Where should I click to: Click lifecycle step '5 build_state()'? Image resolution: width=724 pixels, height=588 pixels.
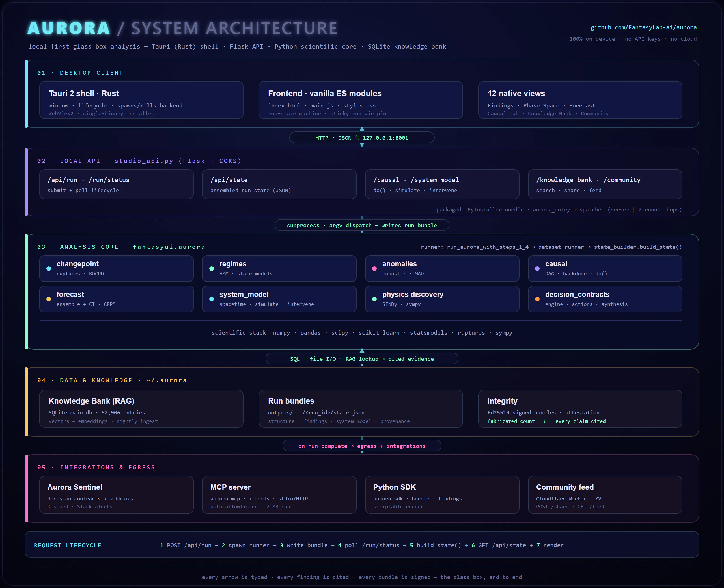(x=435, y=545)
